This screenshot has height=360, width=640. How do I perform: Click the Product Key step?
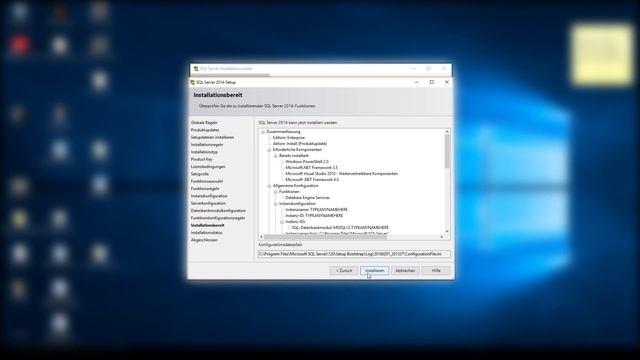click(202, 159)
